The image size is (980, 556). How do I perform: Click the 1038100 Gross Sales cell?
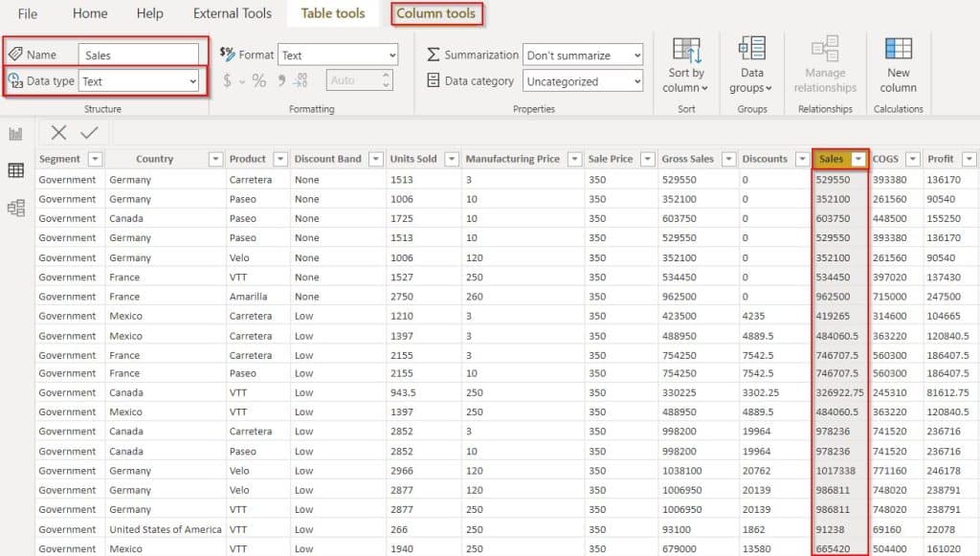[681, 471]
